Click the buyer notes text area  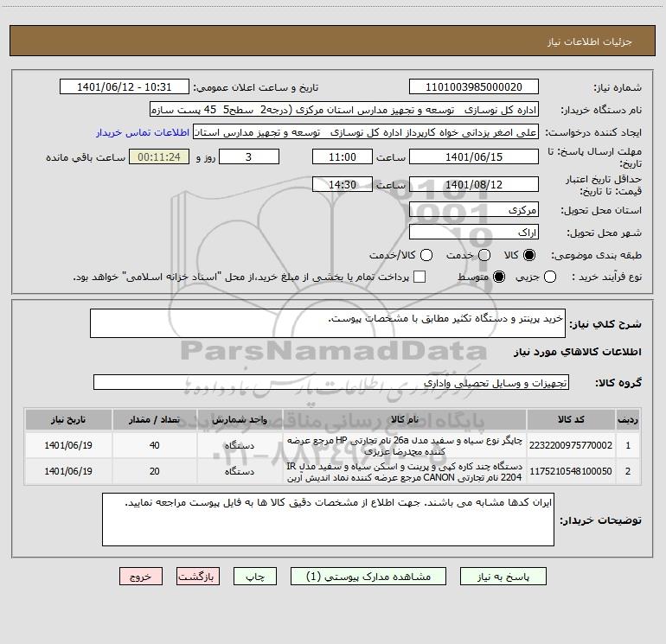point(328,520)
